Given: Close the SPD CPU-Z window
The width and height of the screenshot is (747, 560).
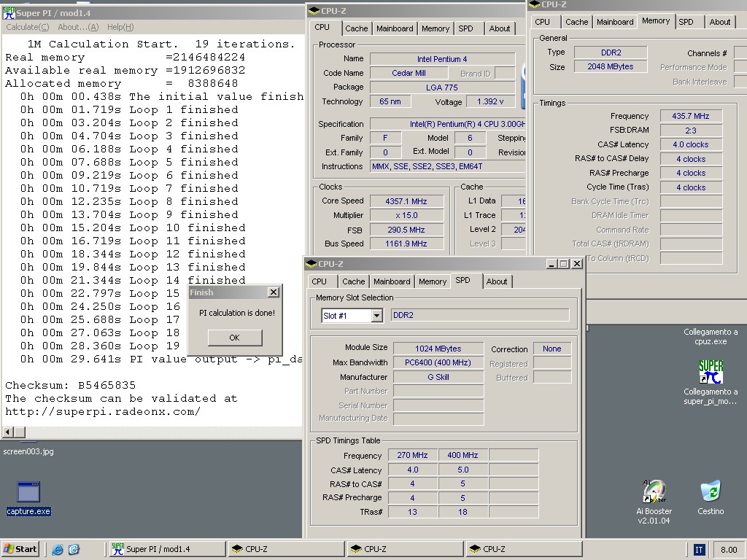Looking at the screenshot, I should [577, 264].
